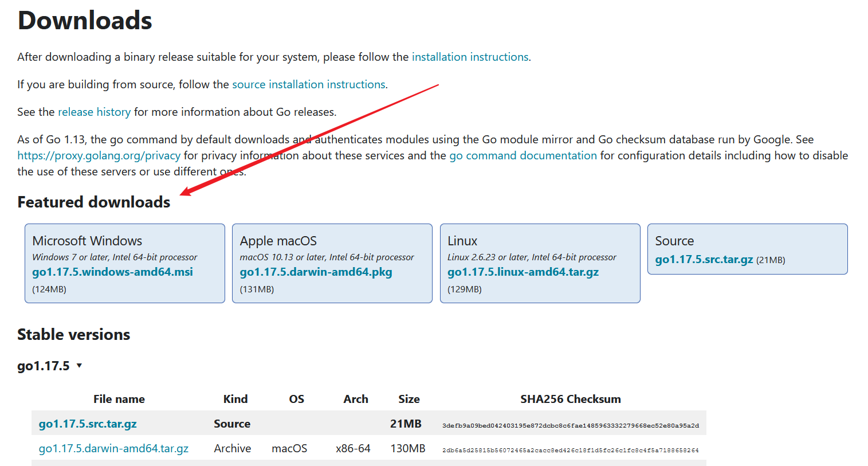Open the source installation instructions link
Image resolution: width=868 pixels, height=466 pixels.
click(x=308, y=84)
